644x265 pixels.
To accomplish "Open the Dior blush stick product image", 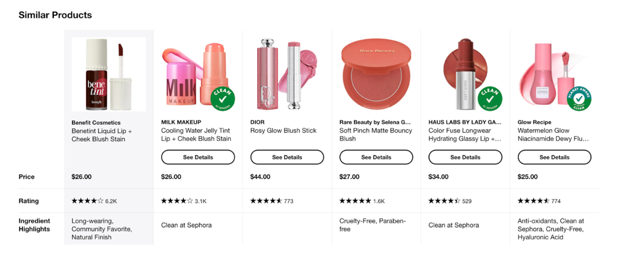I will pos(287,74).
